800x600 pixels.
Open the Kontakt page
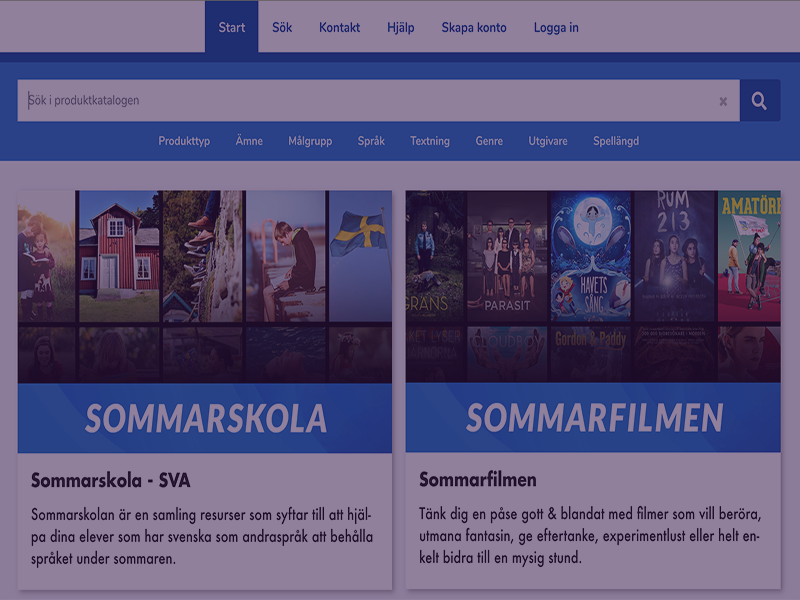339,27
